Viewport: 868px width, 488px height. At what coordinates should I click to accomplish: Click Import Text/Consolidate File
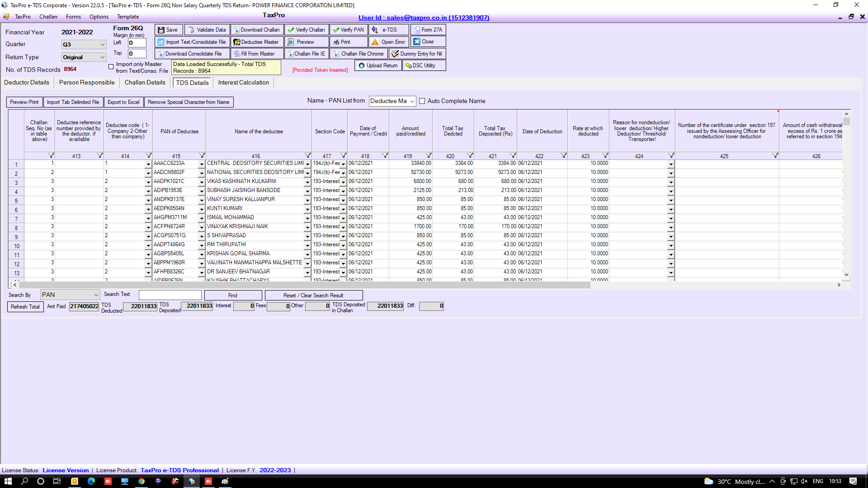click(192, 42)
